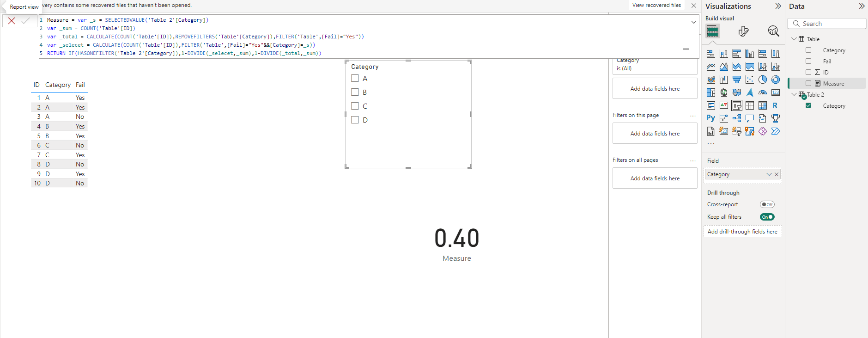Toggle Cross-report drill through
Viewport: 868px width, 338px height.
click(767, 204)
